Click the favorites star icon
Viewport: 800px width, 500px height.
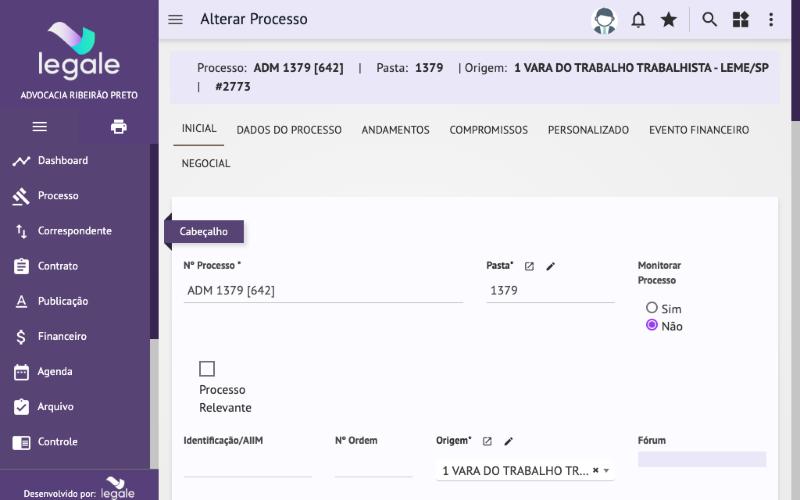click(x=668, y=20)
